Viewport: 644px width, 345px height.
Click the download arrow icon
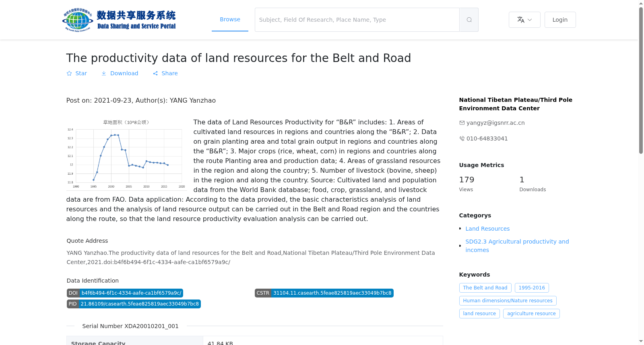pyautogui.click(x=104, y=73)
